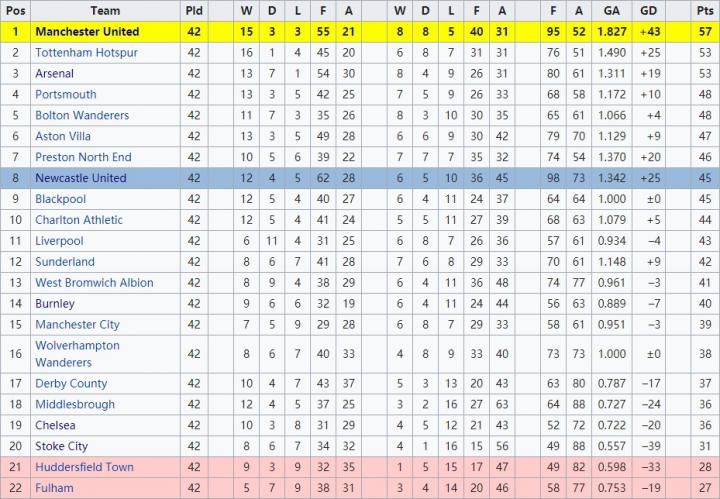The image size is (720, 499).
Task: Click the Pos column header
Action: pyautogui.click(x=16, y=11)
